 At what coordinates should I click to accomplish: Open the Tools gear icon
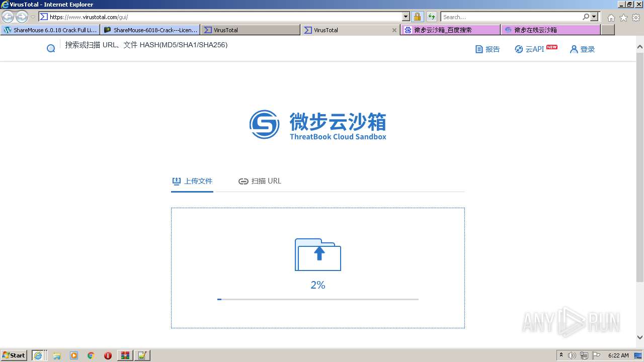(636, 18)
